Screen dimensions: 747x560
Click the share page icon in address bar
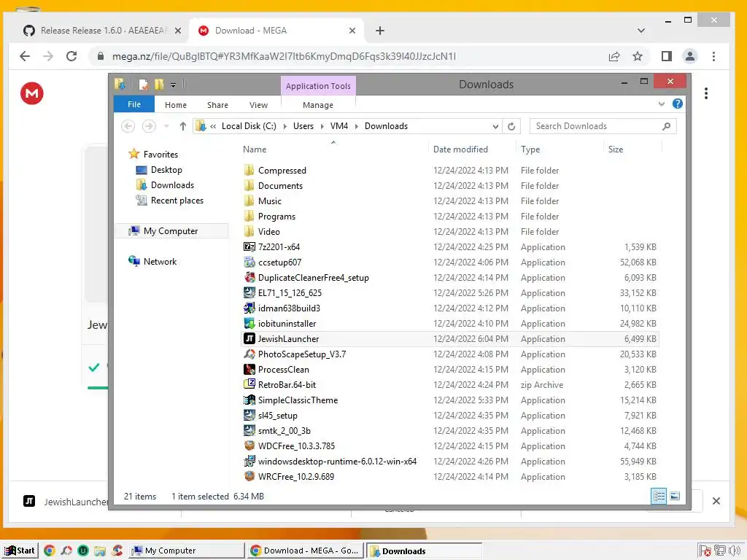coord(614,56)
